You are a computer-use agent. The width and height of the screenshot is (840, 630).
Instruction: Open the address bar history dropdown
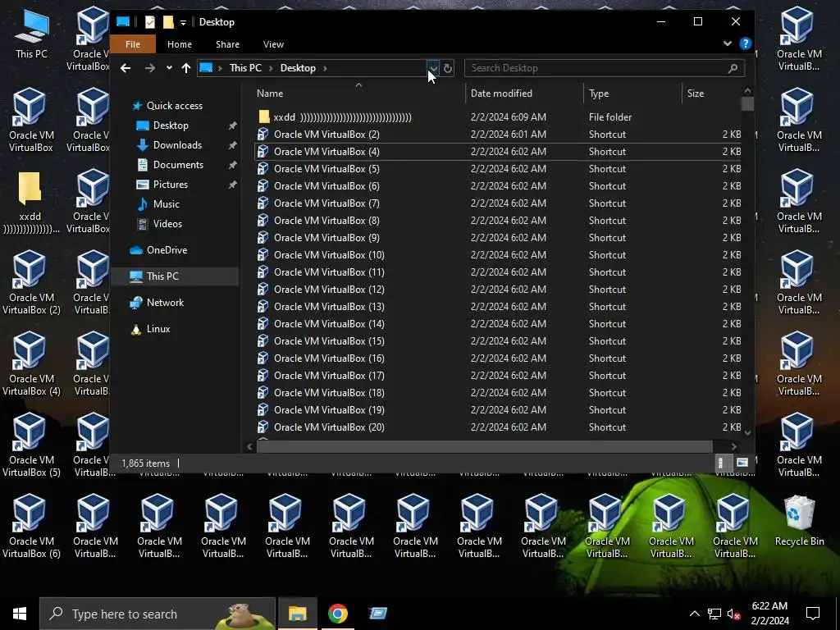pos(433,68)
